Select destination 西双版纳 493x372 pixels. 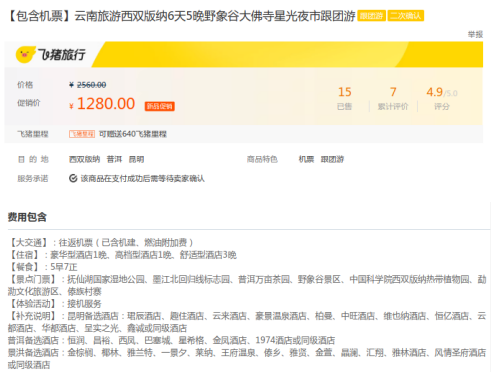(x=84, y=159)
